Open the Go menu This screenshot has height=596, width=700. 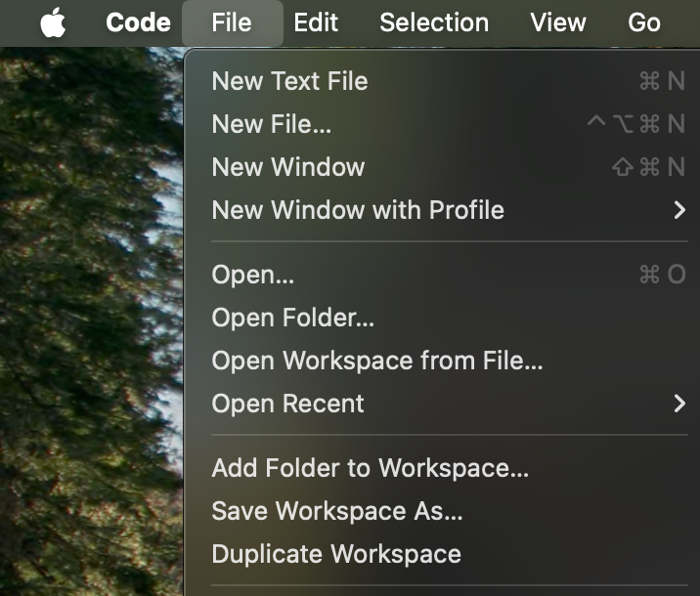click(643, 22)
